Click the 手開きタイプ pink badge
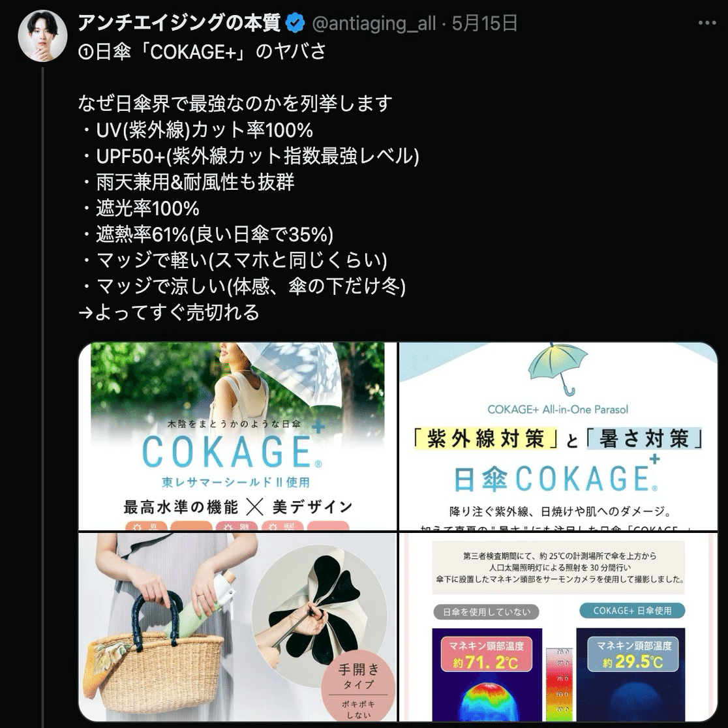The image size is (728, 728). point(358,688)
